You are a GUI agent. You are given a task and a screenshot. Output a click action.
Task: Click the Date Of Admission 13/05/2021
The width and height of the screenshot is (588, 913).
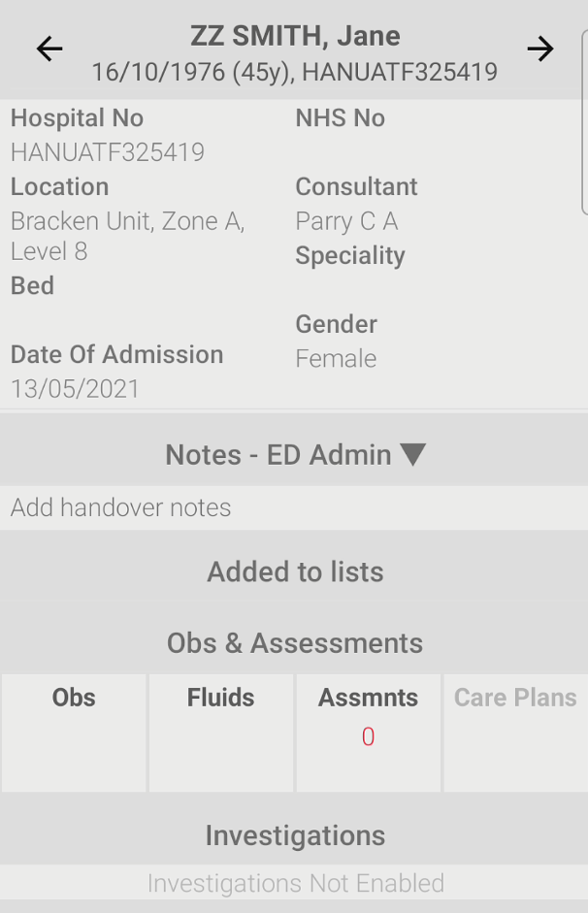pos(75,389)
